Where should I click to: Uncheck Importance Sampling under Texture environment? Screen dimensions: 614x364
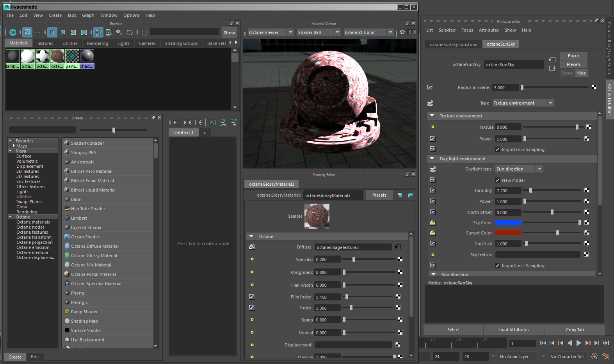(x=497, y=149)
